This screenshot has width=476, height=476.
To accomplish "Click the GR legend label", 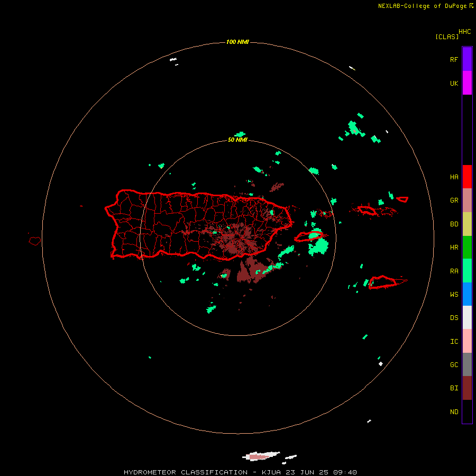I will 454,200.
